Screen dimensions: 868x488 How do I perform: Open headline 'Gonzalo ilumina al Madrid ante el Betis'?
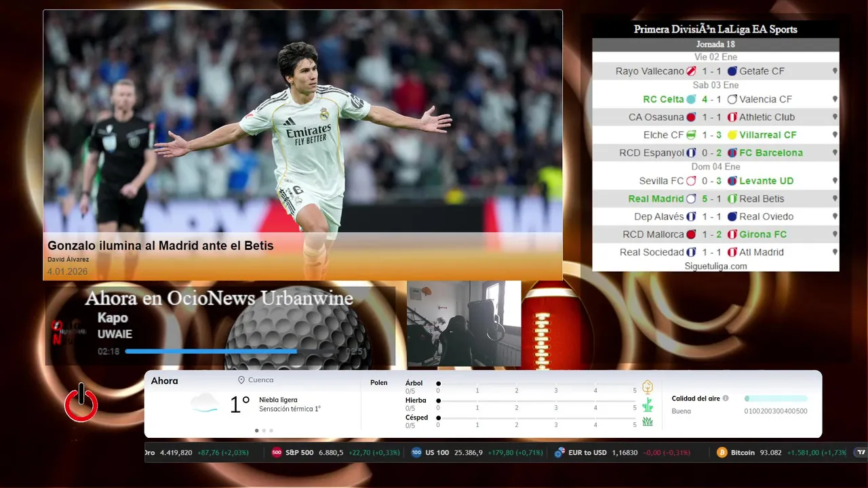click(161, 245)
